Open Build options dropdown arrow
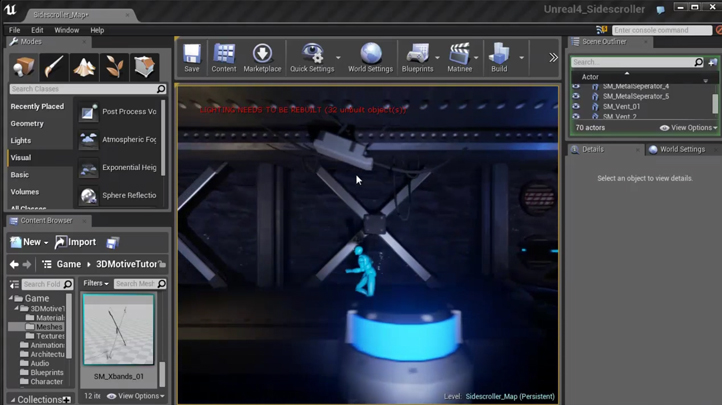This screenshot has width=722, height=405. 522,58
